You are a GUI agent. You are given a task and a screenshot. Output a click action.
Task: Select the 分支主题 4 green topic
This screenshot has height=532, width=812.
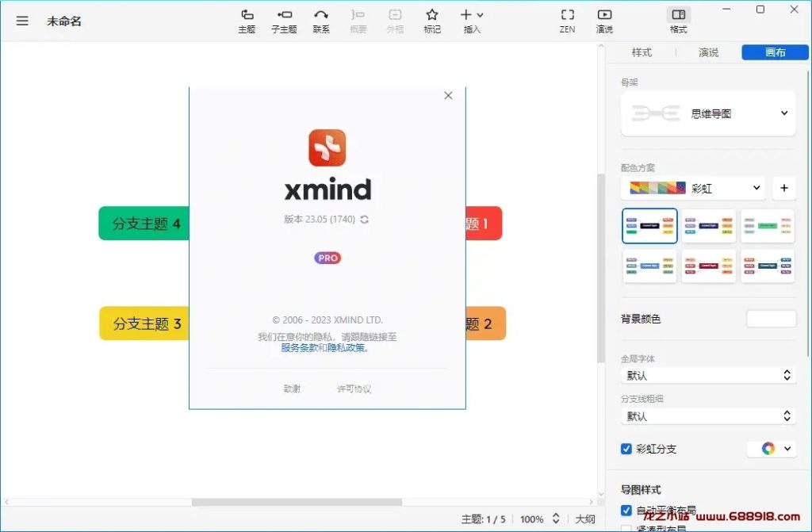coord(144,224)
